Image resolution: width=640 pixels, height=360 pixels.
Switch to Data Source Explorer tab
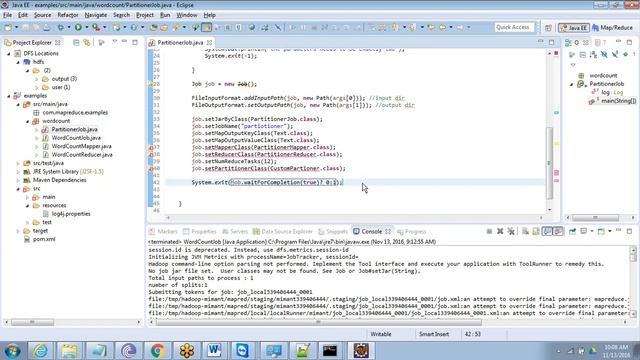[x=282, y=231]
